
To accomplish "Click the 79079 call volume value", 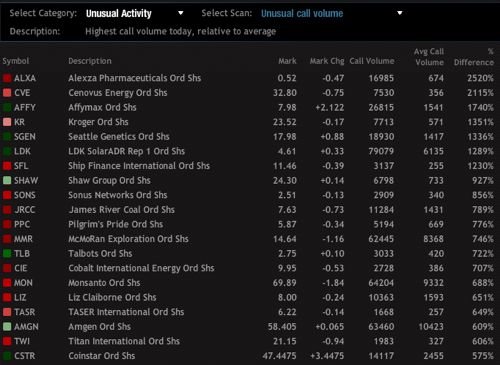I will tap(381, 151).
